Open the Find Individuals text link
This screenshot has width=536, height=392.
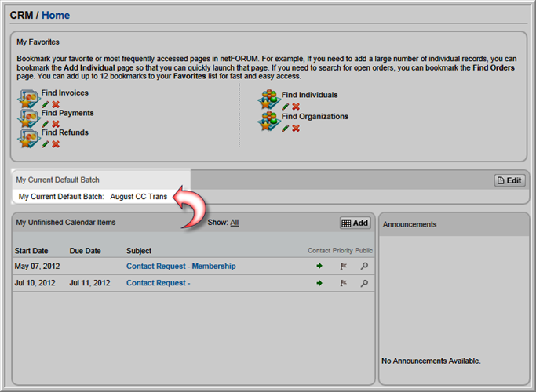pyautogui.click(x=309, y=95)
